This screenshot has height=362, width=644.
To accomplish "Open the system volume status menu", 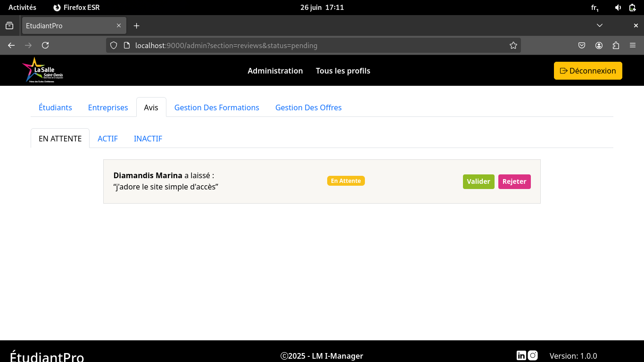I will 618,8.
